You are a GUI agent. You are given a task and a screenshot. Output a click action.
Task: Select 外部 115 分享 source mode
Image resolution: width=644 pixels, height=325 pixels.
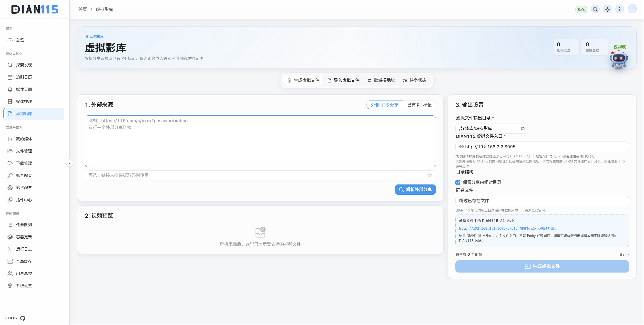point(385,105)
